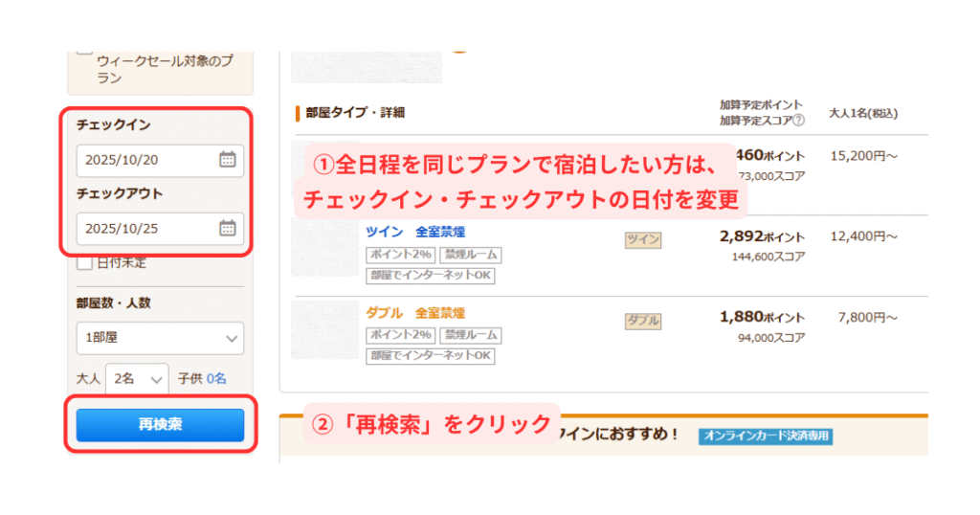980x515 pixels.
Task: Click the オンラインカード決済専用 badge
Action: [x=766, y=436]
